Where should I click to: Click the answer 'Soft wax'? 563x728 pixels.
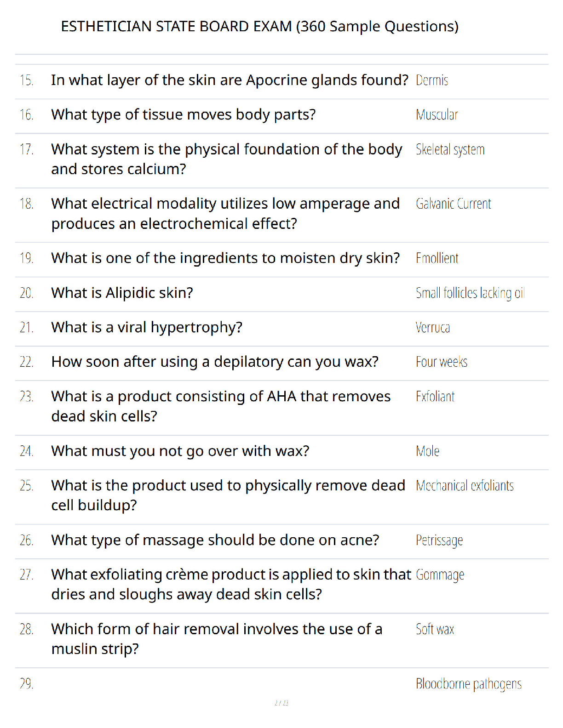click(435, 629)
